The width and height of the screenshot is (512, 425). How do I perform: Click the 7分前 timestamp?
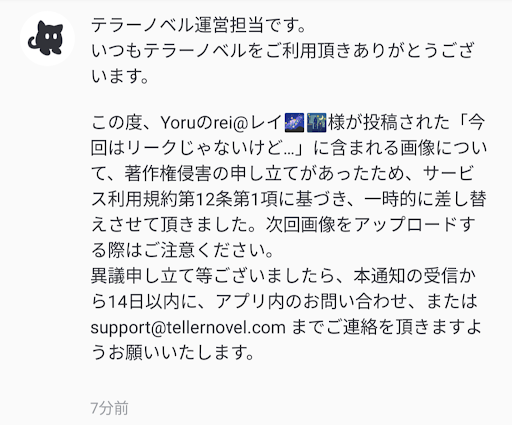[x=110, y=408]
